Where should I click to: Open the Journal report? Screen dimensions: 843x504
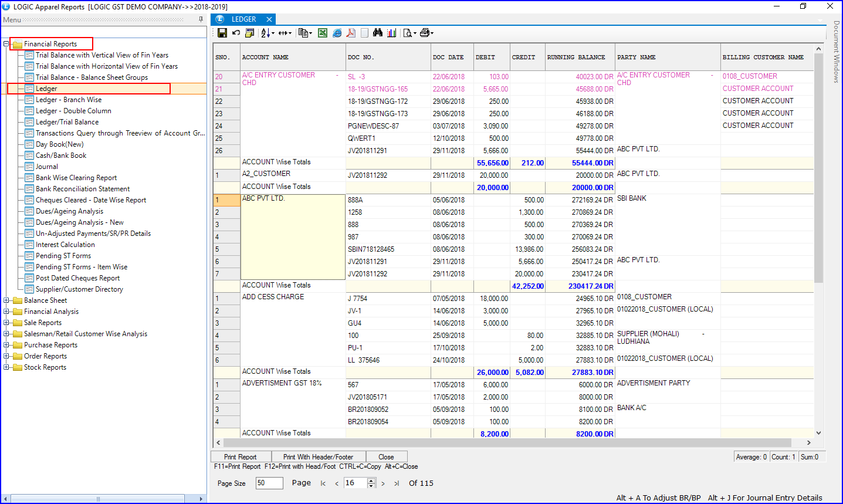pyautogui.click(x=47, y=167)
